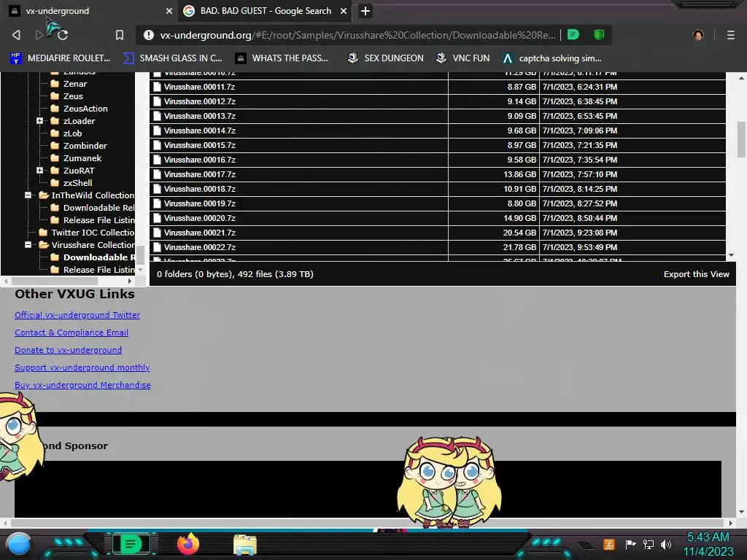The width and height of the screenshot is (747, 560).
Task: Click file icon of Virusshare.00012.7z
Action: 157,101
